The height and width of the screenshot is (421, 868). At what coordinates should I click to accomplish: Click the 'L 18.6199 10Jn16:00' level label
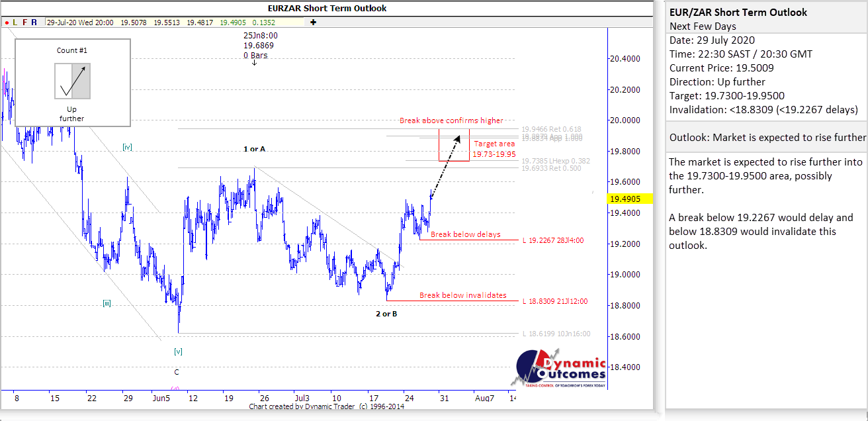[x=555, y=334]
